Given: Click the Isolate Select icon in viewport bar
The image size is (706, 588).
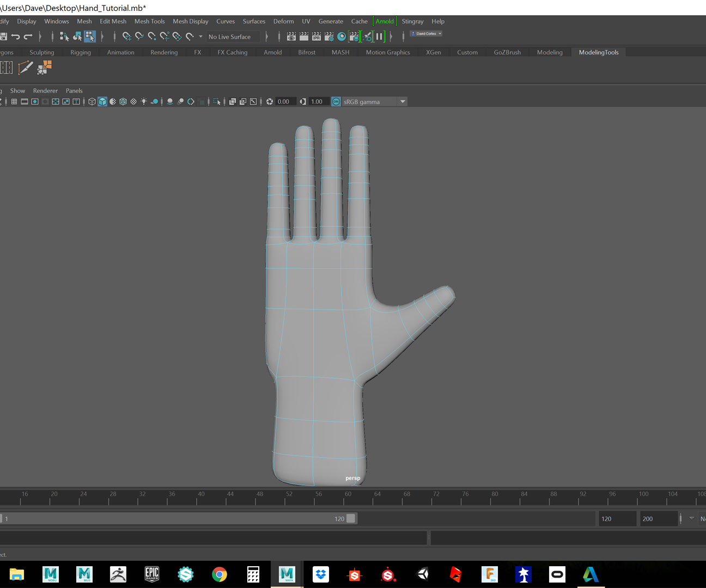Looking at the screenshot, I should coord(217,101).
